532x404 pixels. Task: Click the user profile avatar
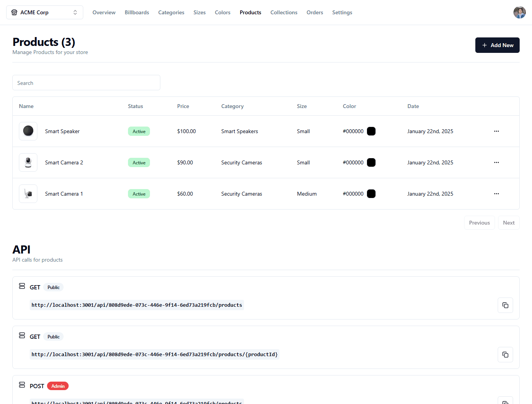[519, 12]
